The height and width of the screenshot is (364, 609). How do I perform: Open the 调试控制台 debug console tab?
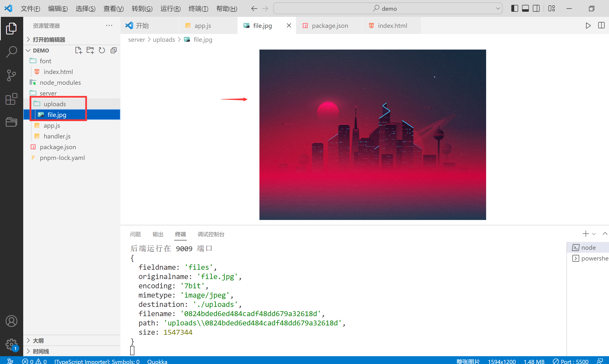point(211,234)
